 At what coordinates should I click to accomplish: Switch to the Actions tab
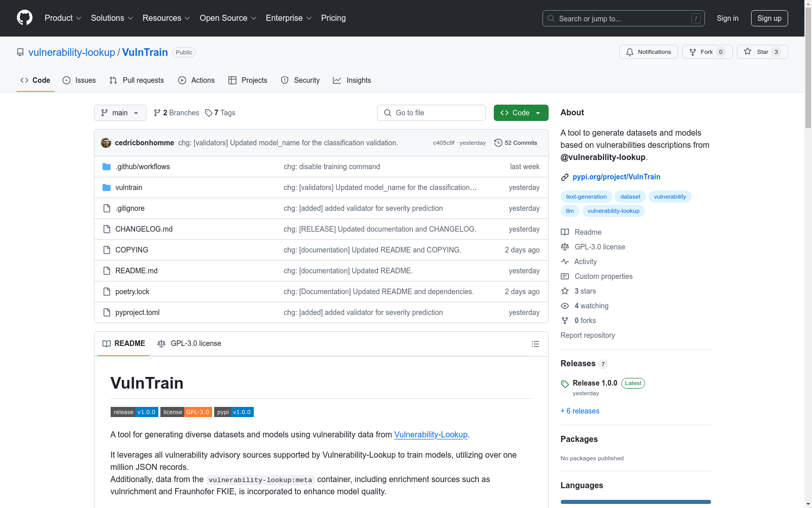pyautogui.click(x=196, y=80)
